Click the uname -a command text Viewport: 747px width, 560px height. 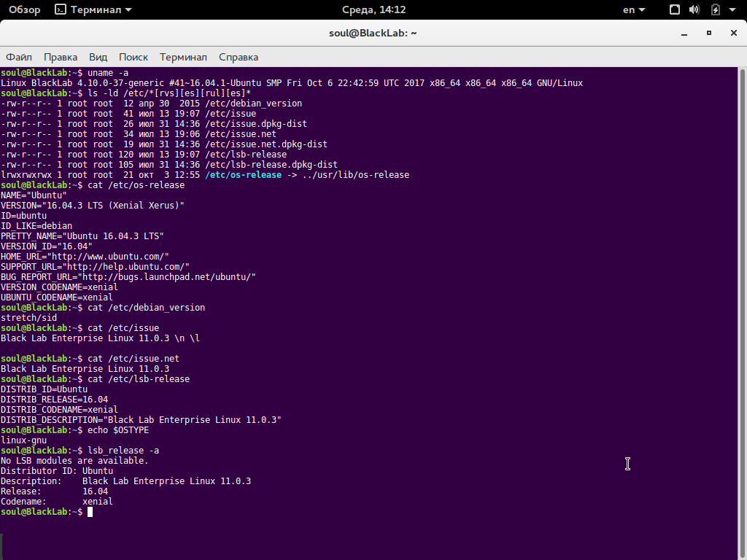click(x=108, y=73)
